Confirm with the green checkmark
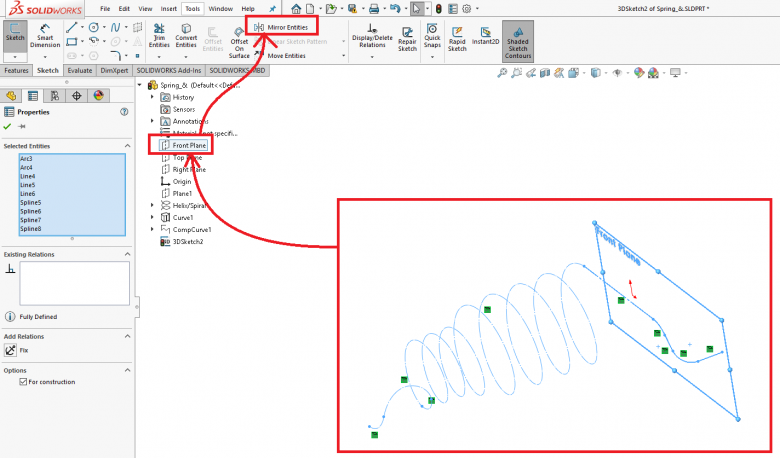Screen dimensions: 780x458 click(x=7, y=126)
